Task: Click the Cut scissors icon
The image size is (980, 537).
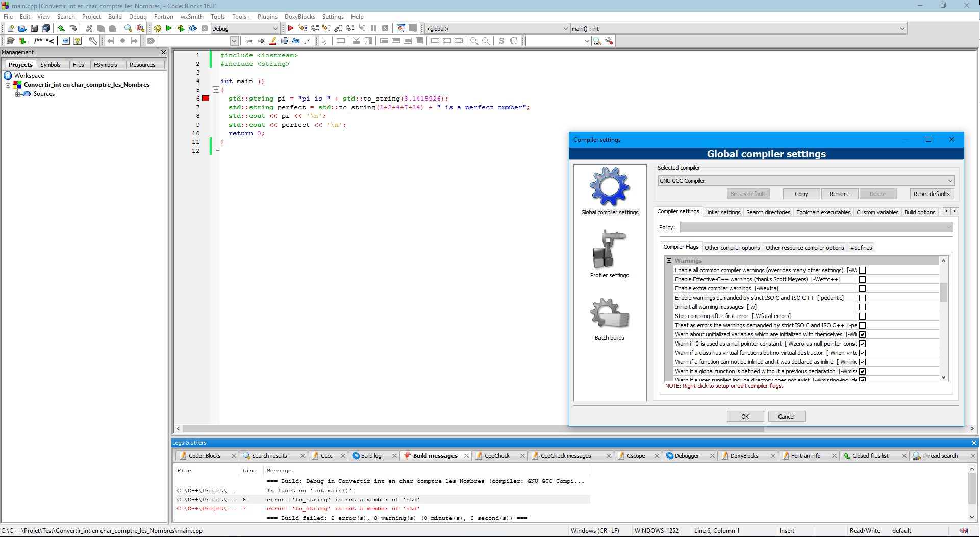Action: (x=89, y=29)
